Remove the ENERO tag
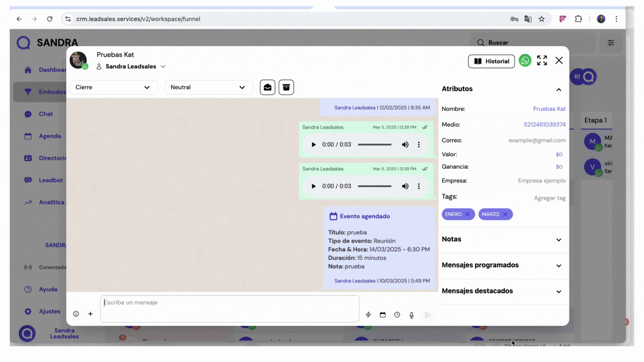Image resolution: width=644 pixels, height=362 pixels. [467, 214]
